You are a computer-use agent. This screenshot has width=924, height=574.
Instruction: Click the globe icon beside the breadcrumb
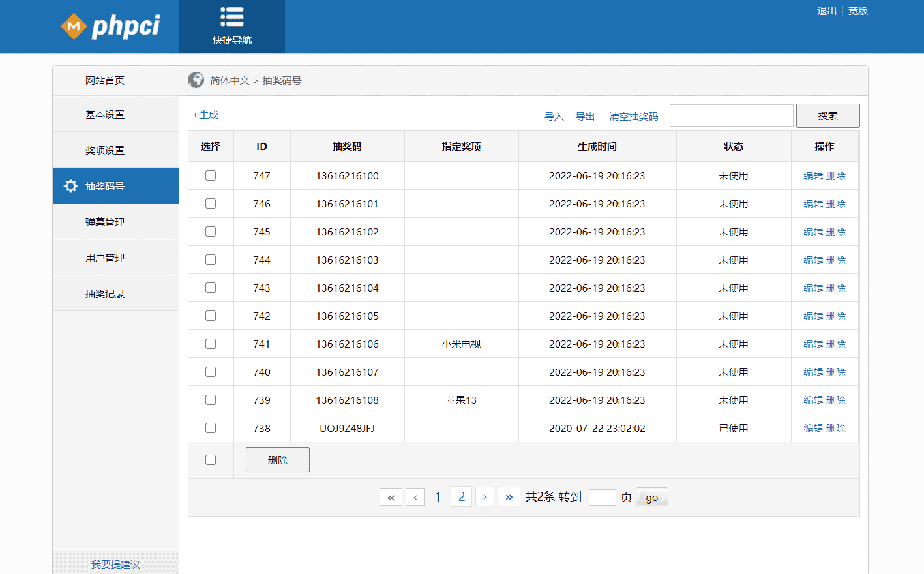pyautogui.click(x=196, y=80)
